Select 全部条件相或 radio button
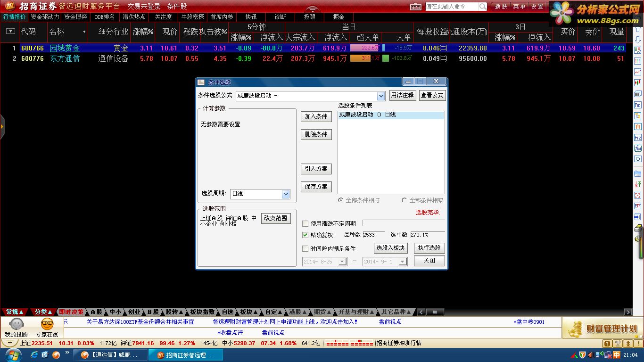 (404, 200)
